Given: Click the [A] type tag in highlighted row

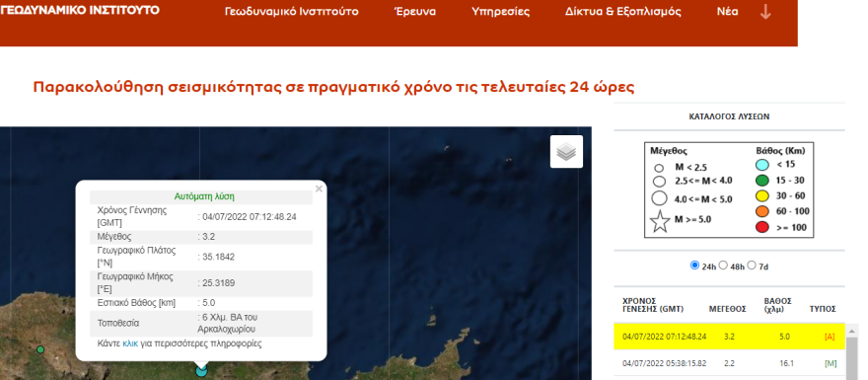Looking at the screenshot, I should click(830, 337).
